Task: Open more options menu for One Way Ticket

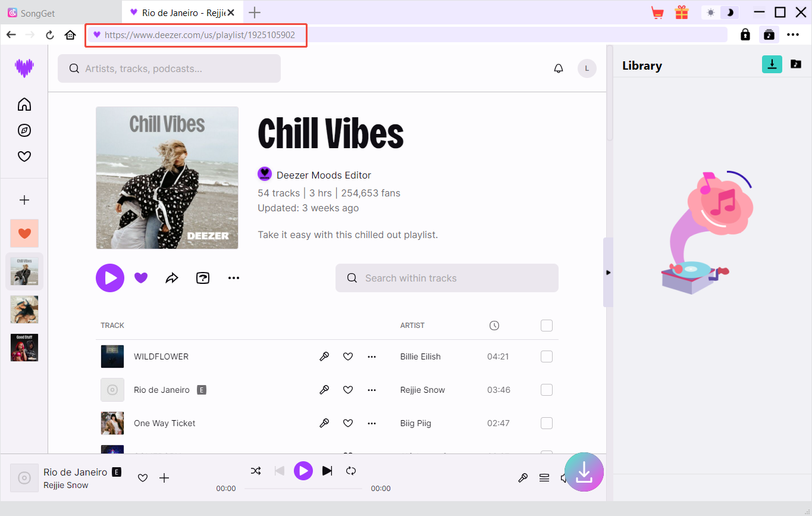Action: click(372, 423)
